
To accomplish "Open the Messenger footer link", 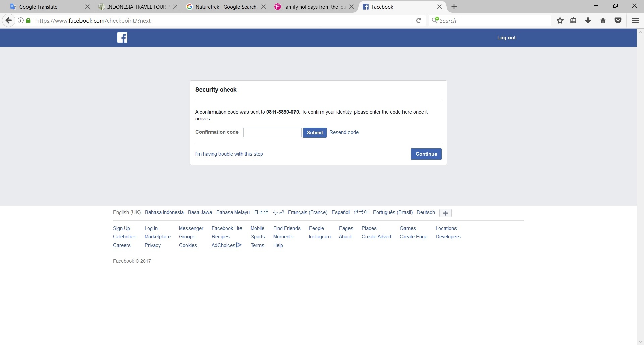I will (x=191, y=228).
